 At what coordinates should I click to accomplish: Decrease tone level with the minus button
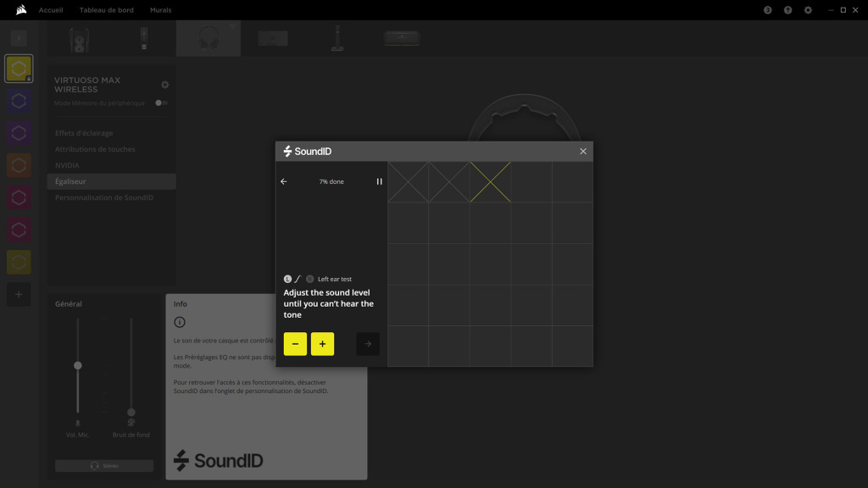click(295, 344)
